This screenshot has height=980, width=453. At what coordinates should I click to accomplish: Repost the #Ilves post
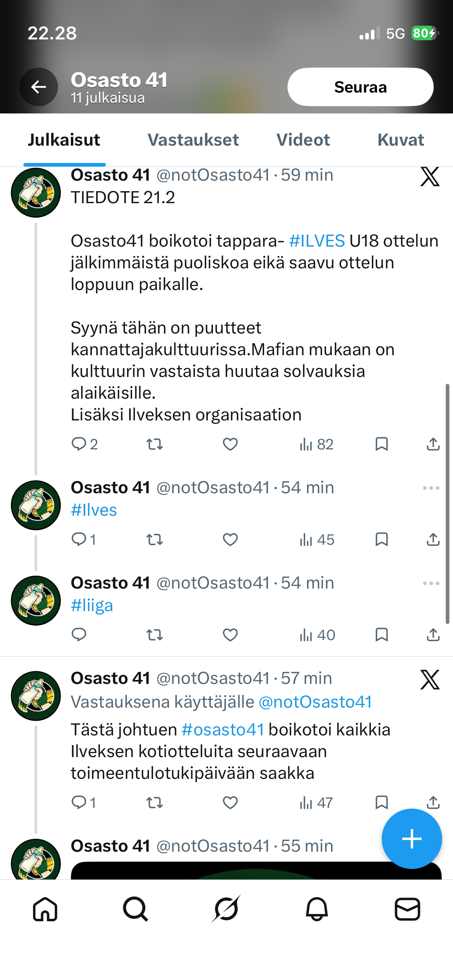(155, 539)
